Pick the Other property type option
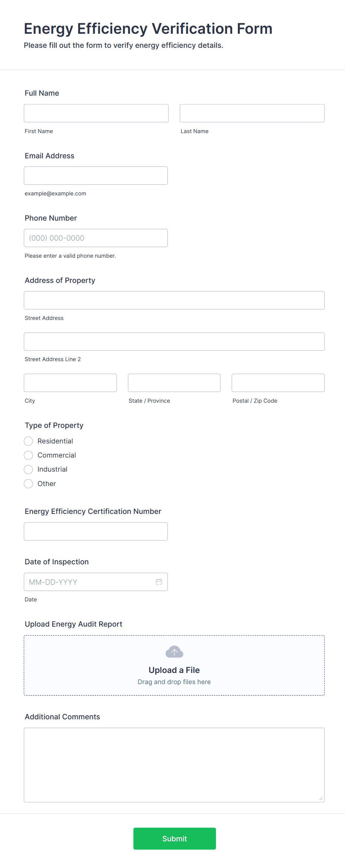Viewport: 345px width, 868px height. pyautogui.click(x=29, y=483)
